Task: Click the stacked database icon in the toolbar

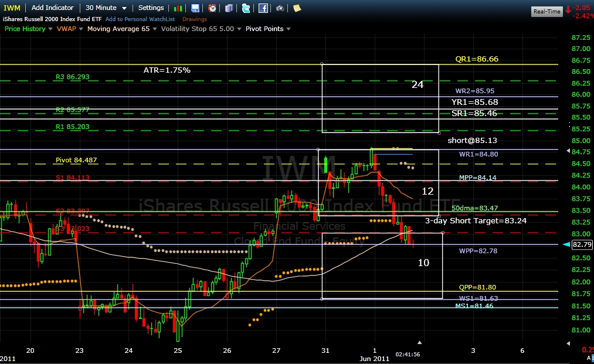Action: pyautogui.click(x=229, y=8)
